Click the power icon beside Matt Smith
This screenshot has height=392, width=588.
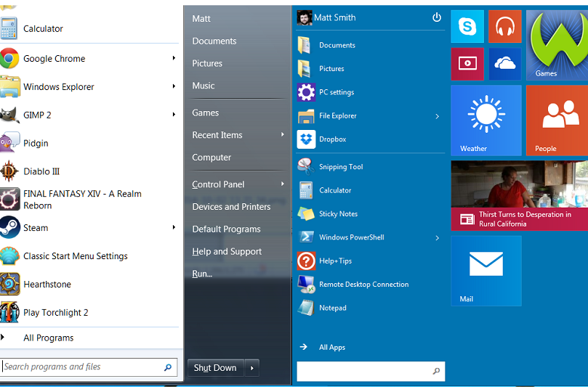[437, 17]
